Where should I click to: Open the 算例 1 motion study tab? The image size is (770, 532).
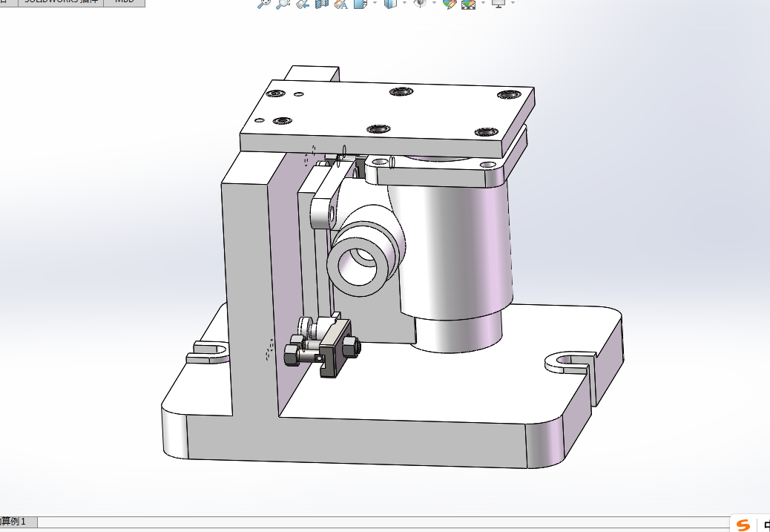pyautogui.click(x=19, y=522)
